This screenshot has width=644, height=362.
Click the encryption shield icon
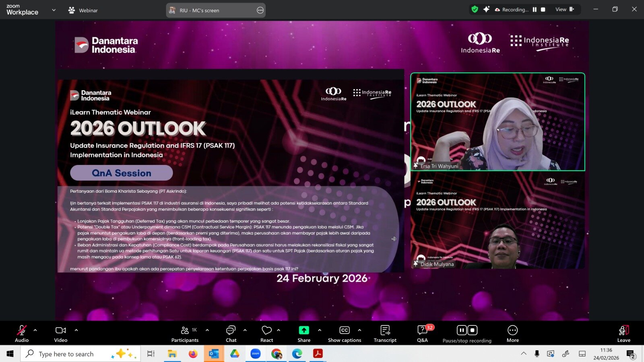pyautogui.click(x=475, y=9)
